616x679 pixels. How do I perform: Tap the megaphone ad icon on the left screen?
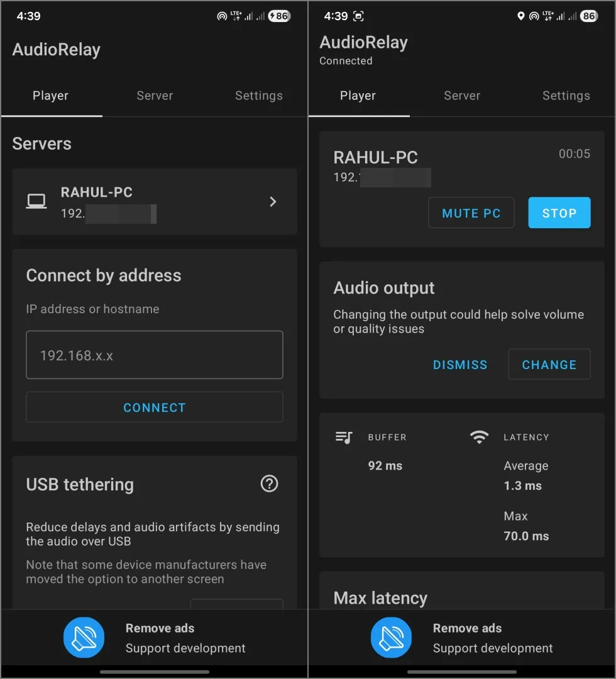click(x=84, y=637)
